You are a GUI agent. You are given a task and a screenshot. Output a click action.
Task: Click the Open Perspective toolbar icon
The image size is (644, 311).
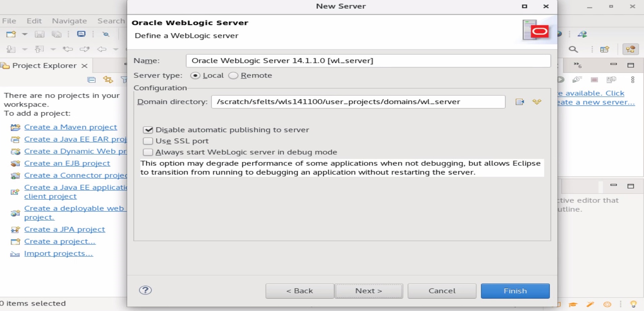(605, 50)
